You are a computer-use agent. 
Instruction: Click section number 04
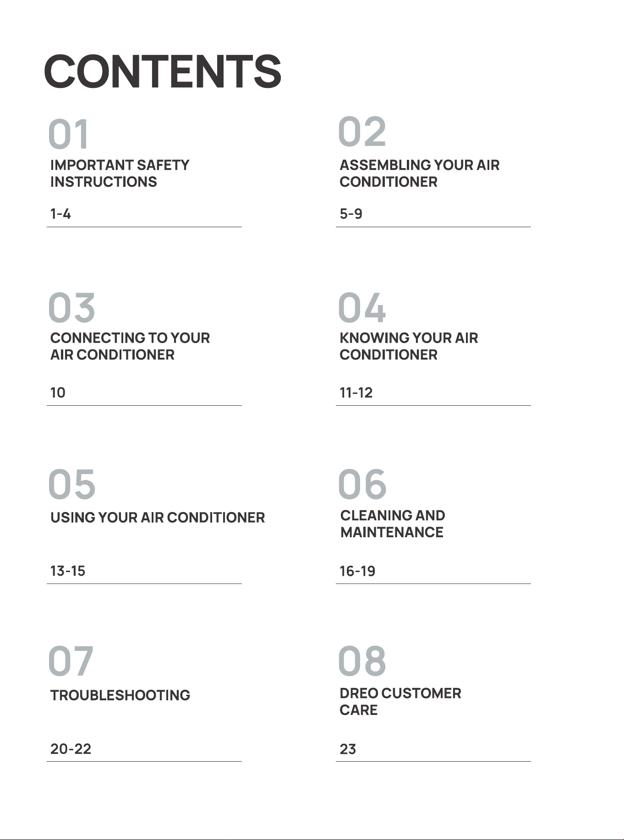tap(362, 307)
